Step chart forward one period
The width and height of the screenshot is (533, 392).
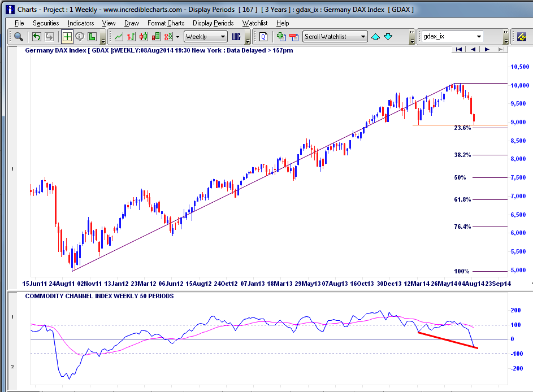point(487,50)
